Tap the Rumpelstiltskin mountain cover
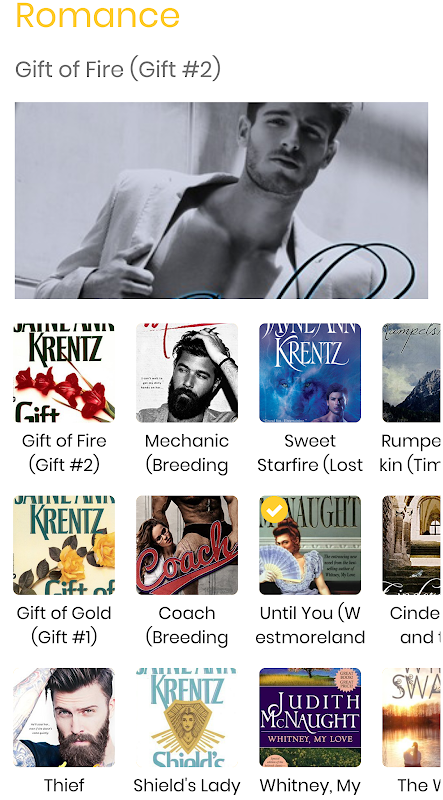The width and height of the screenshot is (443, 800). click(x=412, y=372)
